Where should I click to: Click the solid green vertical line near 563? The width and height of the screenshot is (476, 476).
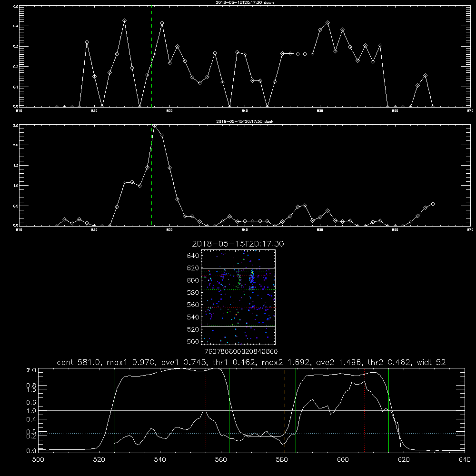[229, 411]
